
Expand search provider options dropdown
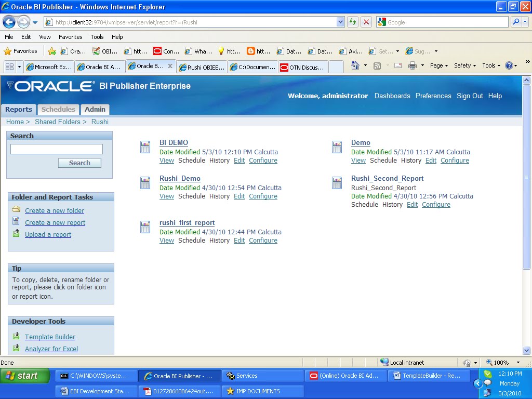click(x=525, y=22)
